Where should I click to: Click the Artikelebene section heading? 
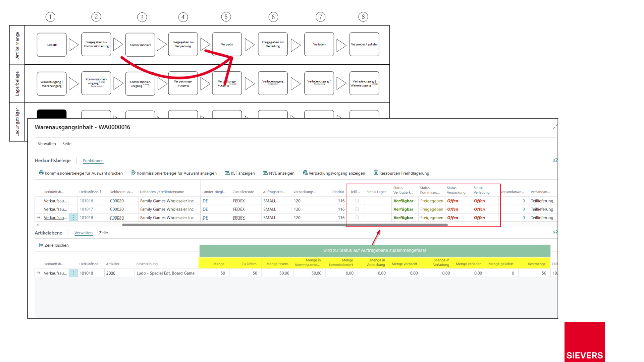coord(48,233)
